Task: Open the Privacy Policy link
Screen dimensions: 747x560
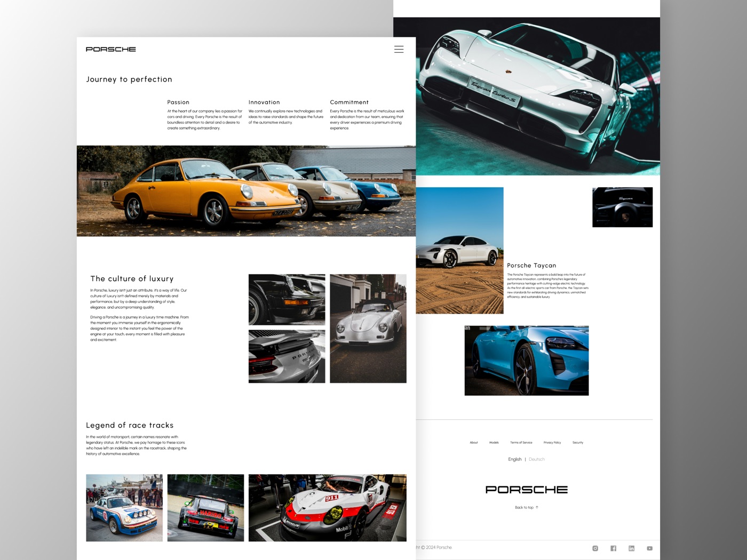Action: tap(552, 443)
